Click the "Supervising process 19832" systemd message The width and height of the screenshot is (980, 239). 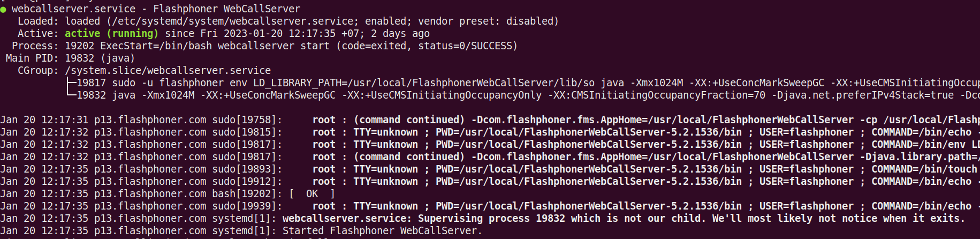pos(491,218)
